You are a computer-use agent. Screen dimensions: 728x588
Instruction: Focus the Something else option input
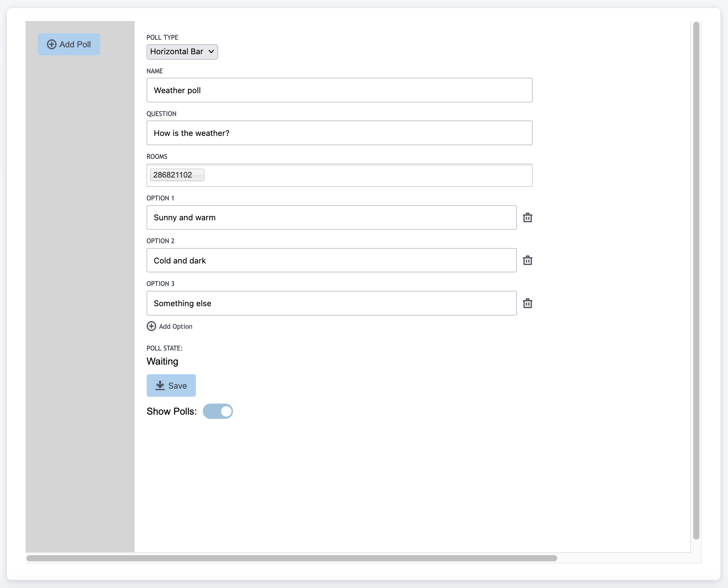[x=331, y=303]
